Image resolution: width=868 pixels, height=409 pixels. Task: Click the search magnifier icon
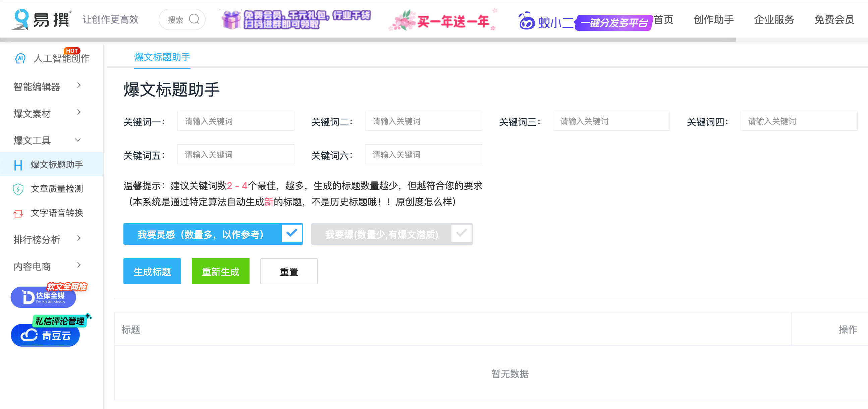point(194,19)
